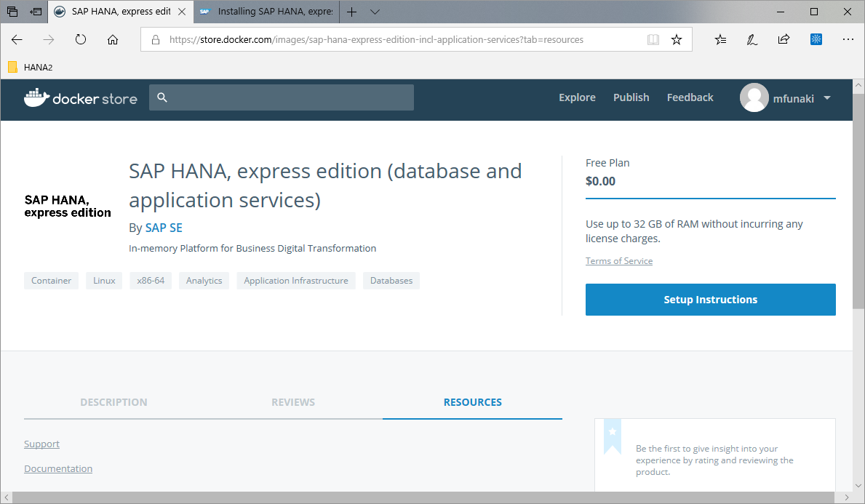
Task: Select the Container tag
Action: (x=52, y=281)
